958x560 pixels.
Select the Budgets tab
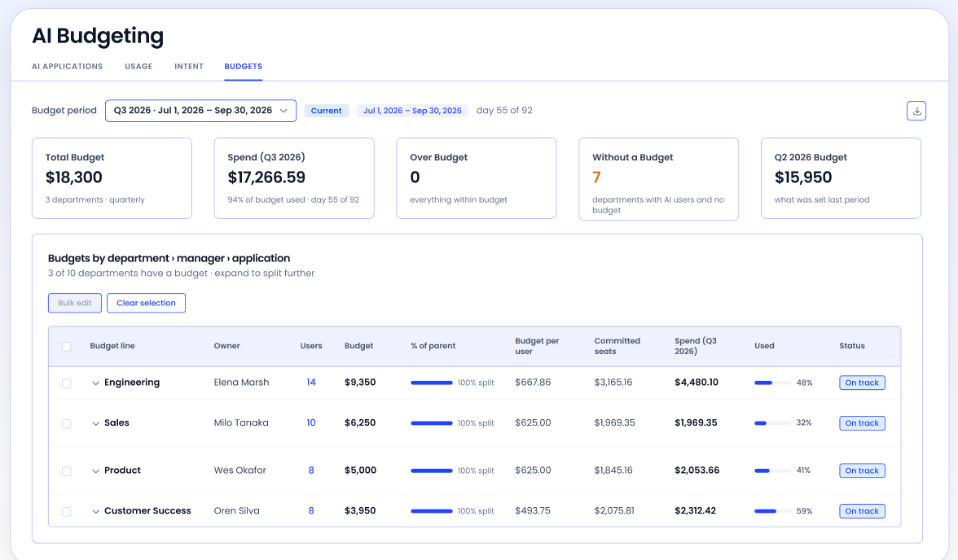(243, 67)
